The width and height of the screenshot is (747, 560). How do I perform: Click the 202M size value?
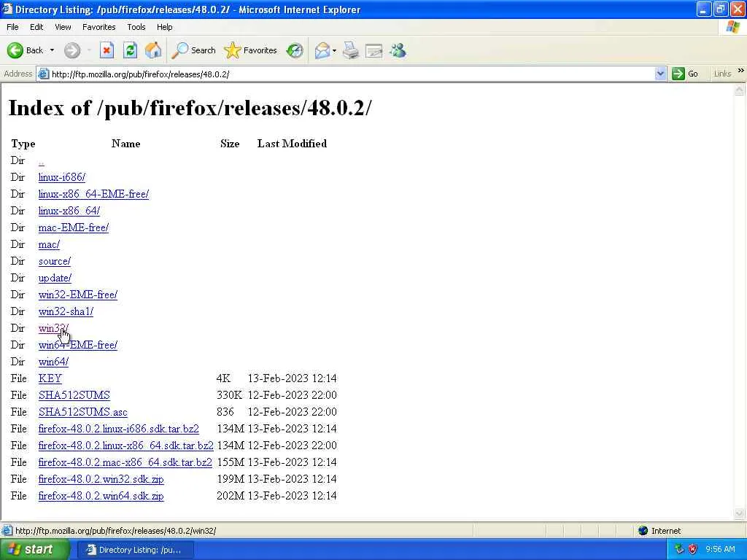pos(230,496)
